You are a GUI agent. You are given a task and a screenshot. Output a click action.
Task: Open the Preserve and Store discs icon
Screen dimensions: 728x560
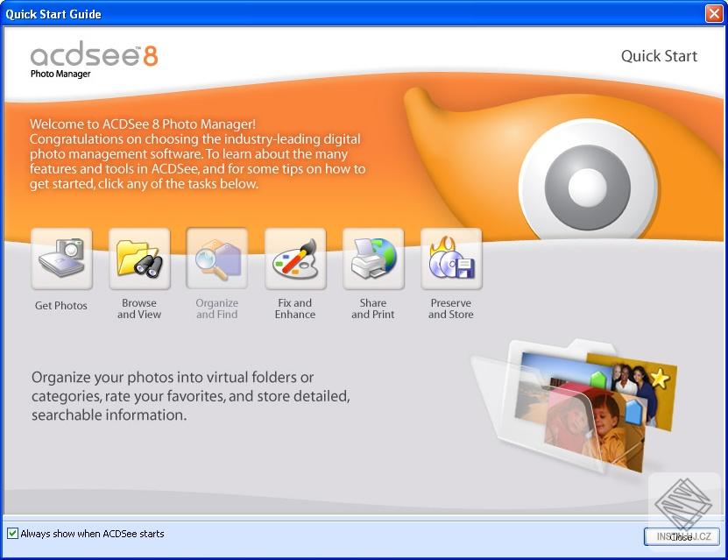(x=451, y=259)
